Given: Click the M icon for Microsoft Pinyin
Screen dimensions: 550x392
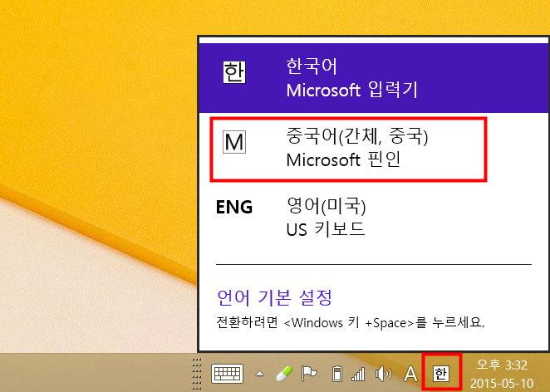Looking at the screenshot, I should click(234, 142).
